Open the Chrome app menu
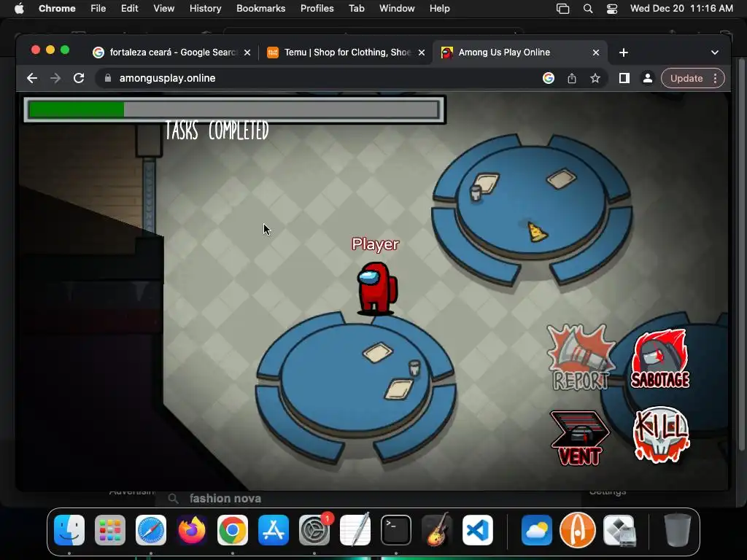Viewport: 747px width, 560px height. coord(57,8)
